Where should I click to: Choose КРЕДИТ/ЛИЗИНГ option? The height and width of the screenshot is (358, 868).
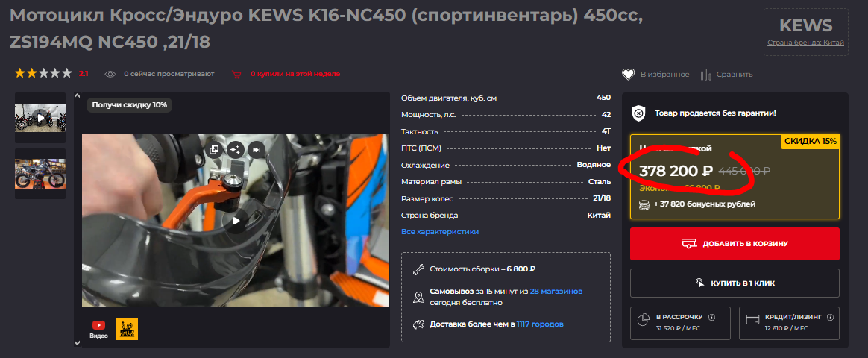tap(790, 323)
